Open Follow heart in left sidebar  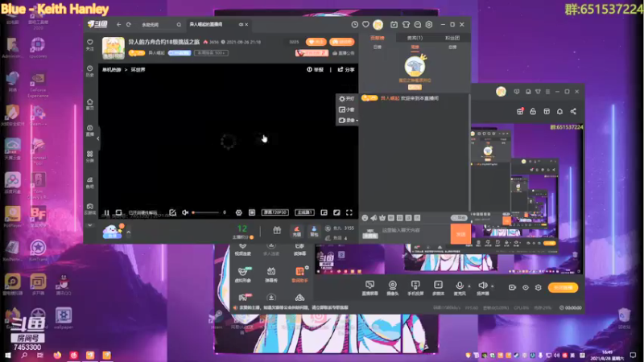pyautogui.click(x=90, y=45)
